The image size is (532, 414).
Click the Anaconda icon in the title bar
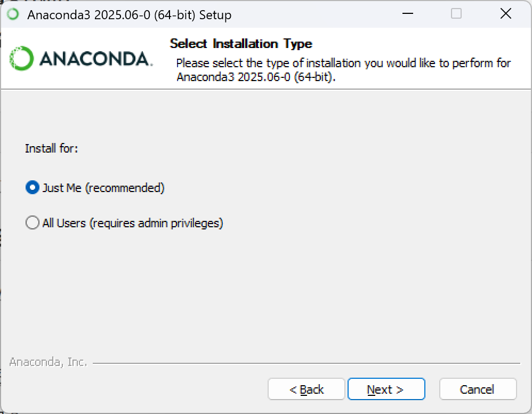pyautogui.click(x=12, y=14)
